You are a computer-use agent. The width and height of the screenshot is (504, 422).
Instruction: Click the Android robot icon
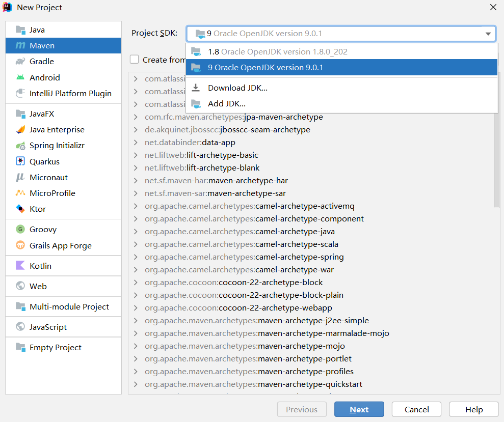[x=20, y=77]
